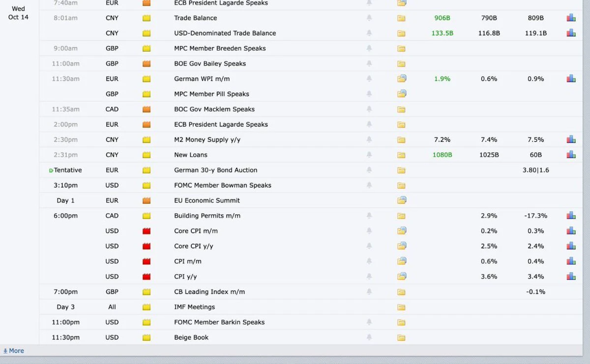Click the 1080B actual value for New Loans
Viewport: 590px width, 364px height.
tap(442, 155)
